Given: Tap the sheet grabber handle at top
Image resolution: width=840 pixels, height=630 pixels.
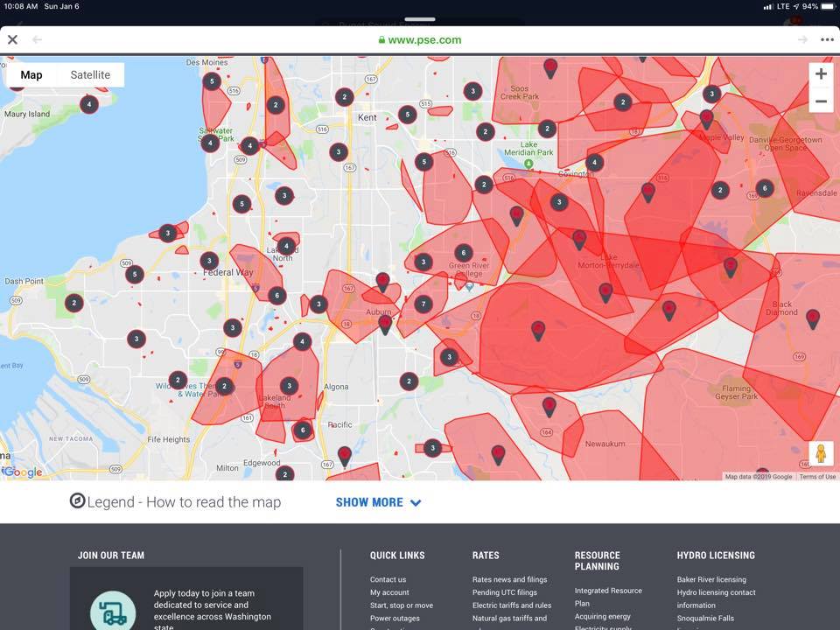Looking at the screenshot, I should coord(419,19).
